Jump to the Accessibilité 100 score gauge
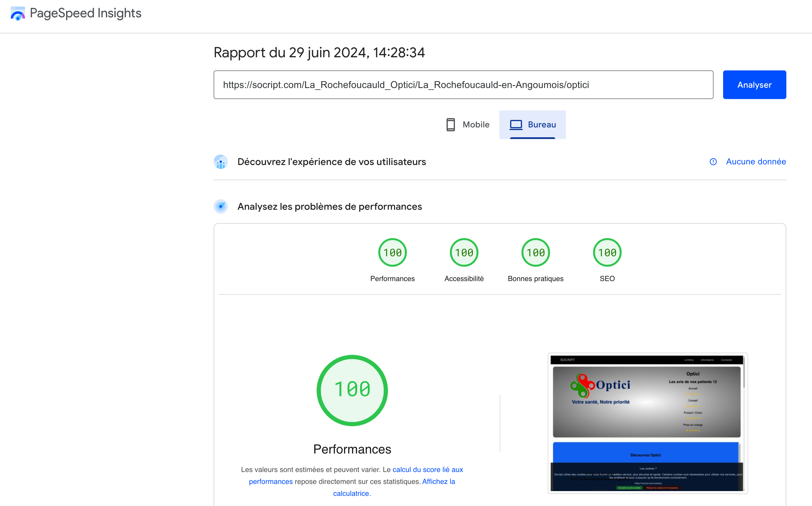The height and width of the screenshot is (506, 812). [464, 252]
